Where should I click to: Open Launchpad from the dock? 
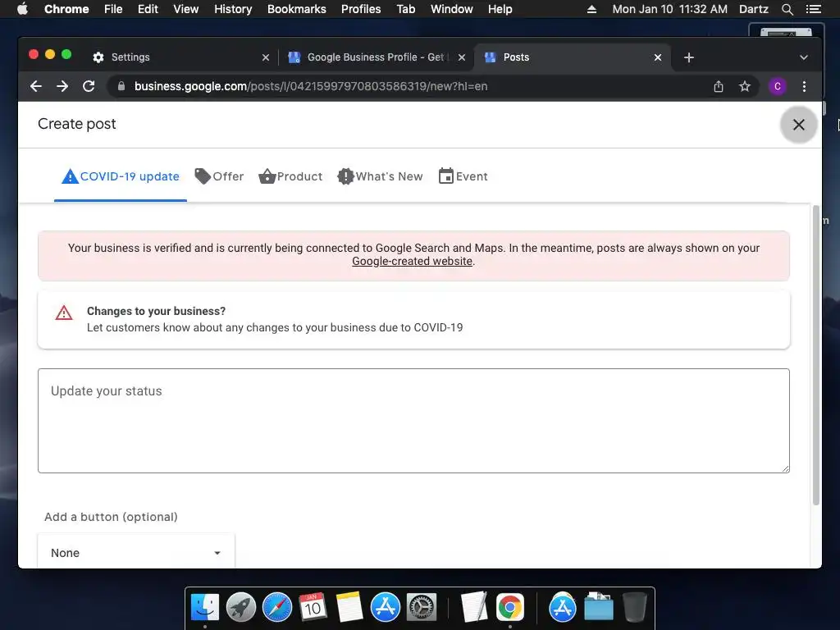(241, 608)
